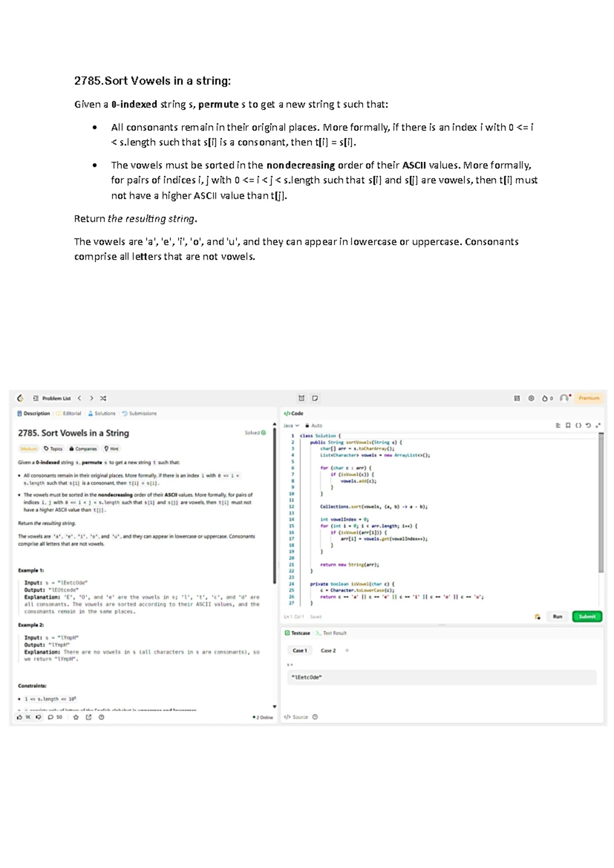This screenshot has height=868, width=614.
Task: Click line 12 Collections.sort code
Action: [374, 507]
